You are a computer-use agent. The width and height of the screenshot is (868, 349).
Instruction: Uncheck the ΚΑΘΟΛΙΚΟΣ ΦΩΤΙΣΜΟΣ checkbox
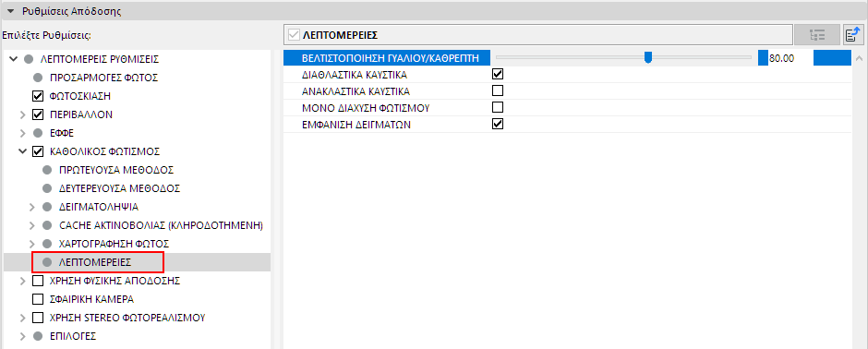(x=38, y=151)
